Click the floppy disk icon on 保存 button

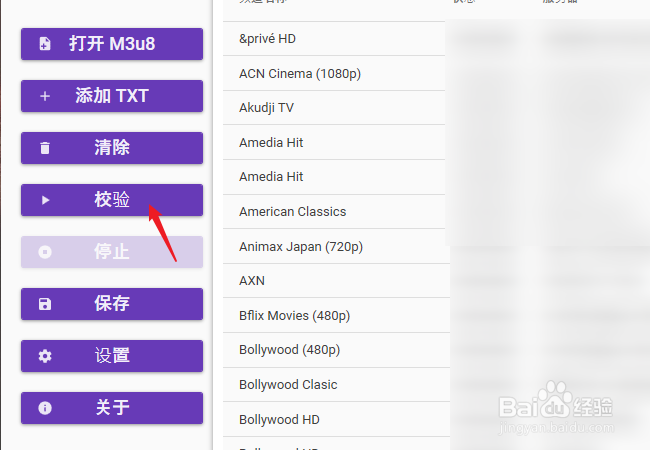[45, 304]
